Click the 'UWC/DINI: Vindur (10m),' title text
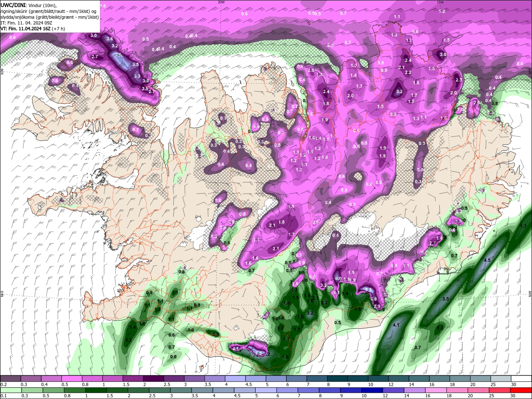532x399 pixels. pos(28,5)
